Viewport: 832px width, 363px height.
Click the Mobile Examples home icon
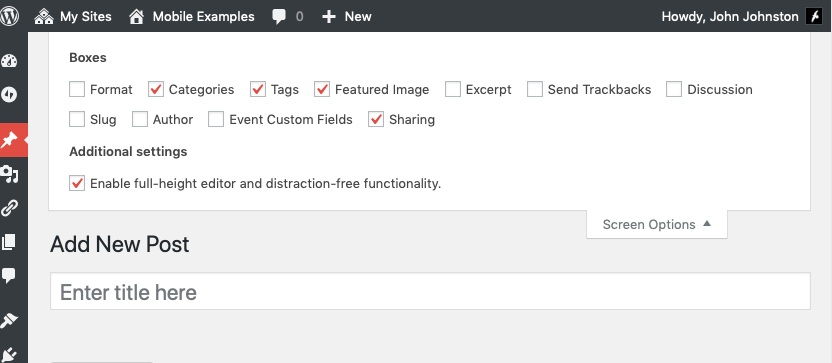[x=136, y=16]
